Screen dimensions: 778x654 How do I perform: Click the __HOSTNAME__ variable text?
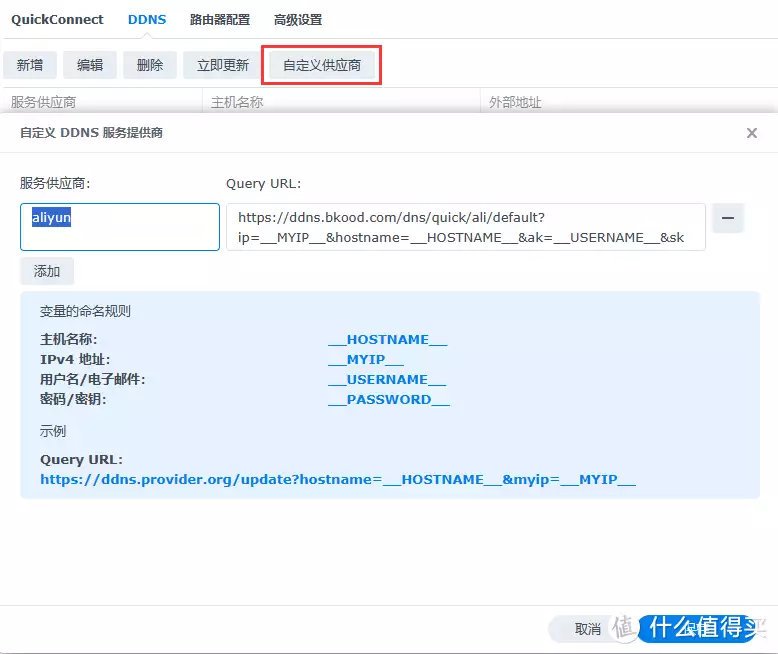[388, 339]
